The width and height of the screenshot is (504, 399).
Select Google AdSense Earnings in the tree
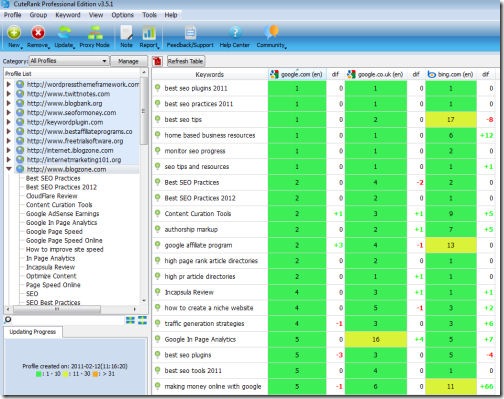[x=62, y=214]
